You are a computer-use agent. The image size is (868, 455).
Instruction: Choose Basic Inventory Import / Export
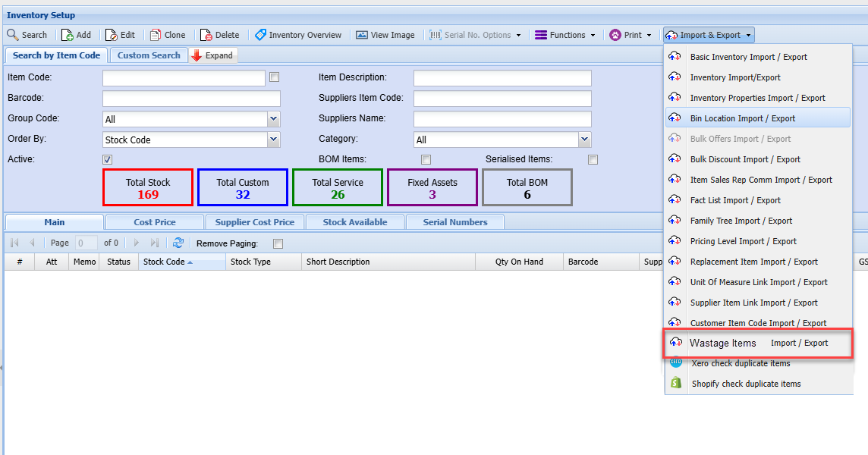[x=758, y=57]
